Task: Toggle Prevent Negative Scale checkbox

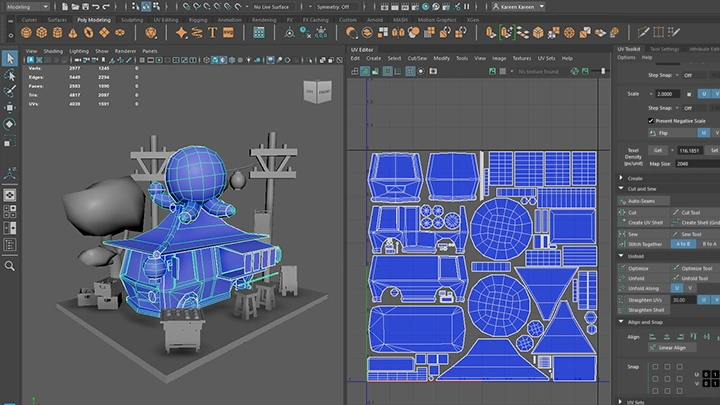Action: coord(651,120)
